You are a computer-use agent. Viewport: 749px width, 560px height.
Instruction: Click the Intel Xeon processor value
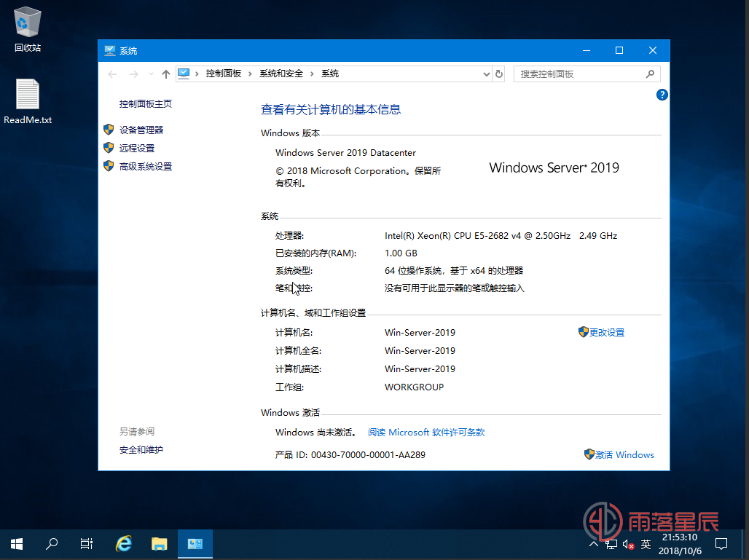point(501,236)
